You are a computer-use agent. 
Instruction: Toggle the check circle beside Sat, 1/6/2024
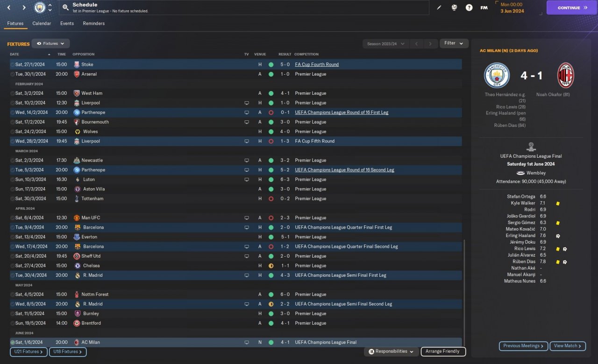pos(12,343)
